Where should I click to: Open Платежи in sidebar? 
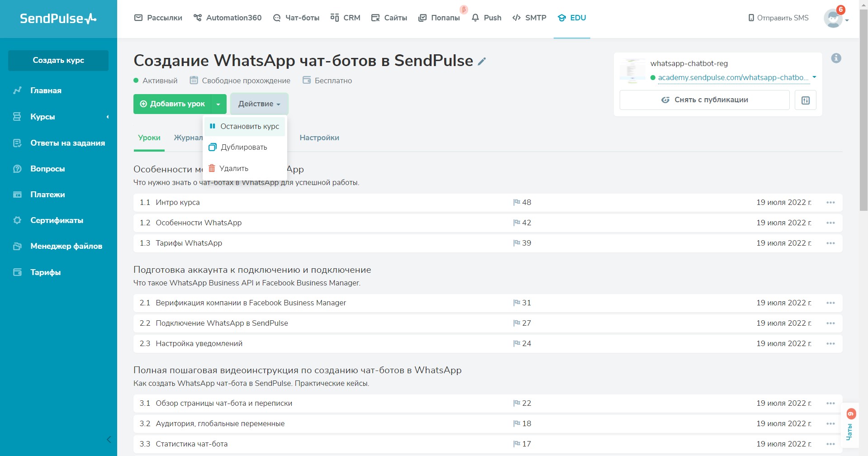click(47, 195)
